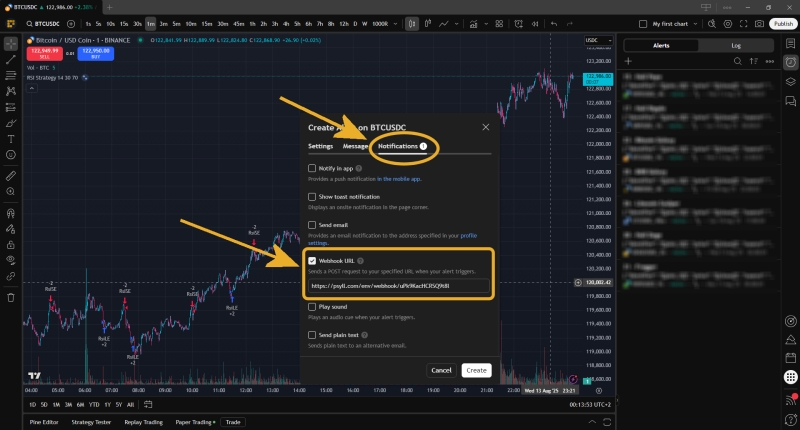Toggle magnet mode in left toolbar
Image resolution: width=800 pixels, height=430 pixels.
pyautogui.click(x=11, y=213)
